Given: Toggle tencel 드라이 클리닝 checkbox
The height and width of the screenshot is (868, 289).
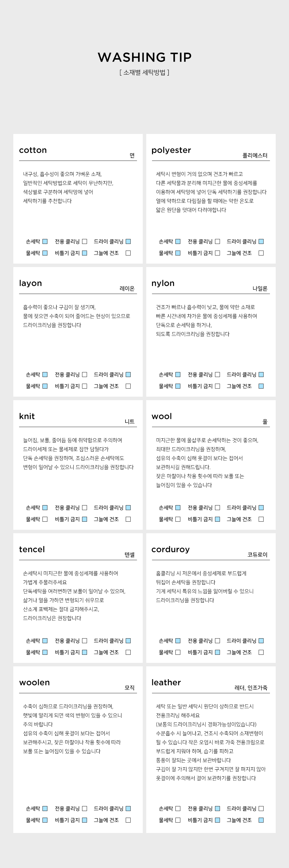Looking at the screenshot, I should 128,641.
